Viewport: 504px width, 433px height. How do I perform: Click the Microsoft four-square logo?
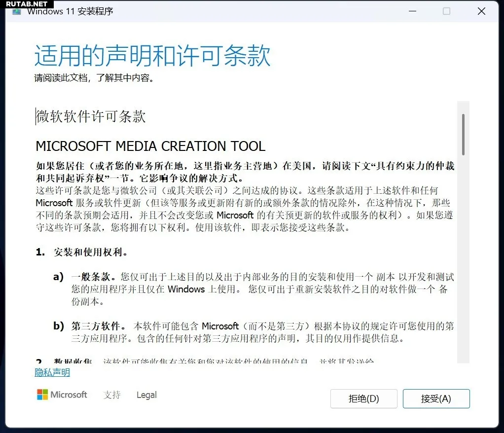click(x=43, y=395)
